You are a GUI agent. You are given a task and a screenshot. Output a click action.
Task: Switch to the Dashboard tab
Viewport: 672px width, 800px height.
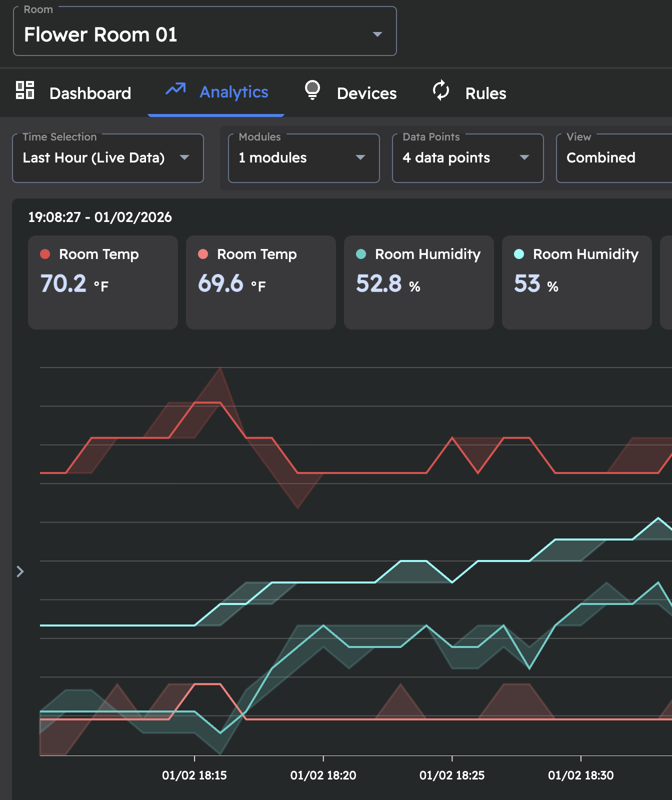click(x=90, y=93)
